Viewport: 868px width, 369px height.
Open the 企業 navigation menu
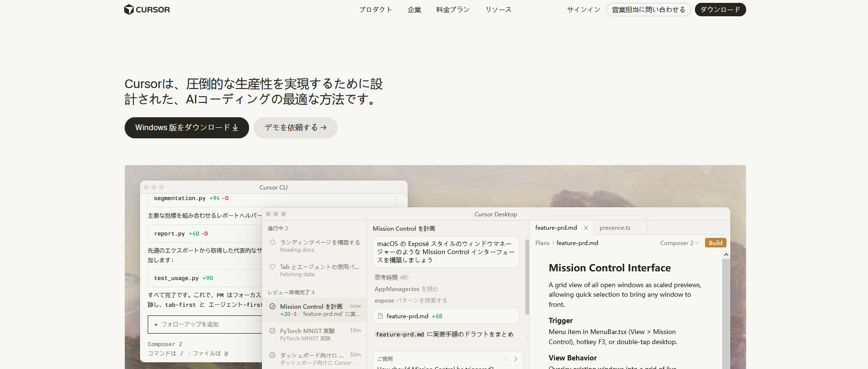pos(414,10)
